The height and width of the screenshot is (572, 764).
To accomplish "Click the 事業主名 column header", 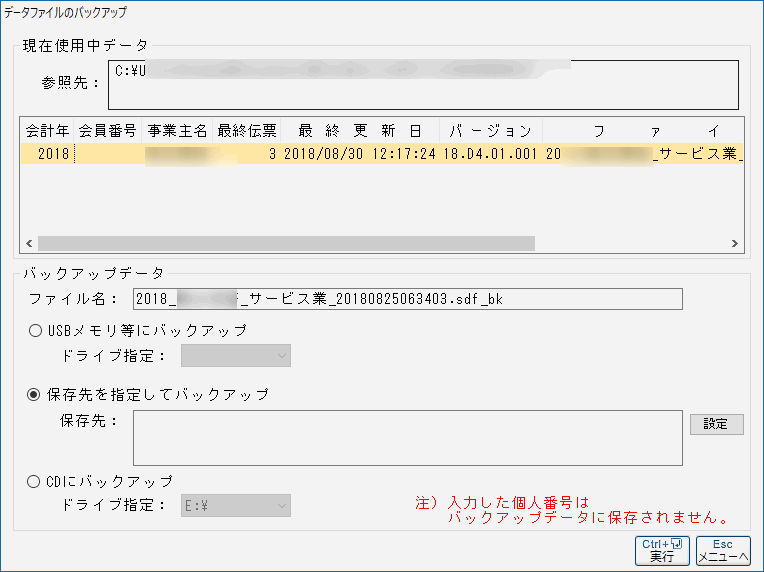I will [x=177, y=131].
